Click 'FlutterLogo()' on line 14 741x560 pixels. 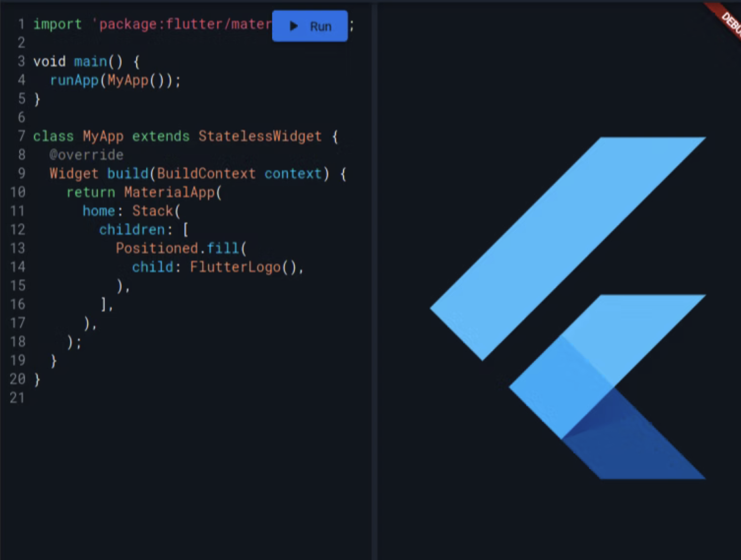[244, 267]
